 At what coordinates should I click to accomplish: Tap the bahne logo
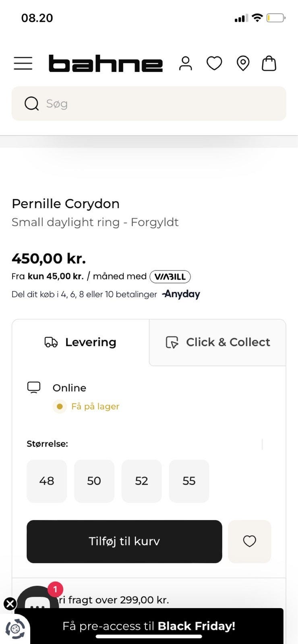(106, 64)
